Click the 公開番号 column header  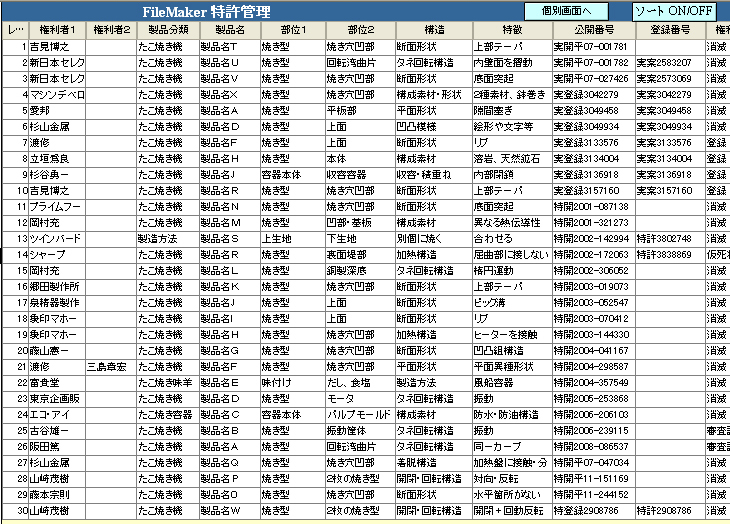tap(594, 30)
